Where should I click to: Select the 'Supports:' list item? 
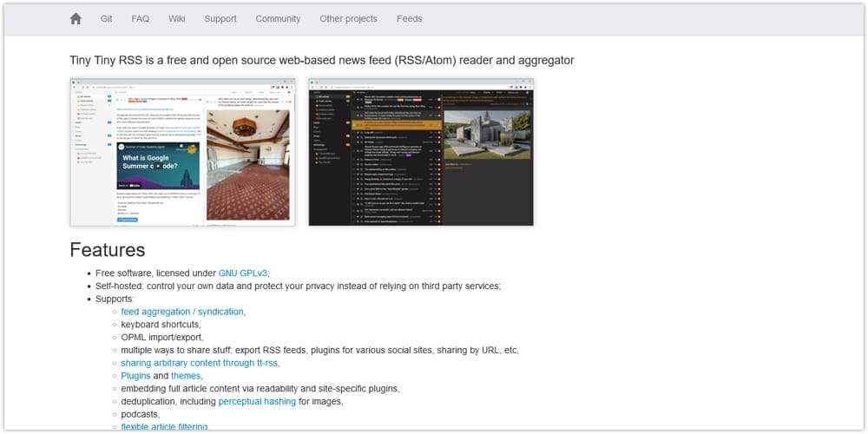[115, 299]
